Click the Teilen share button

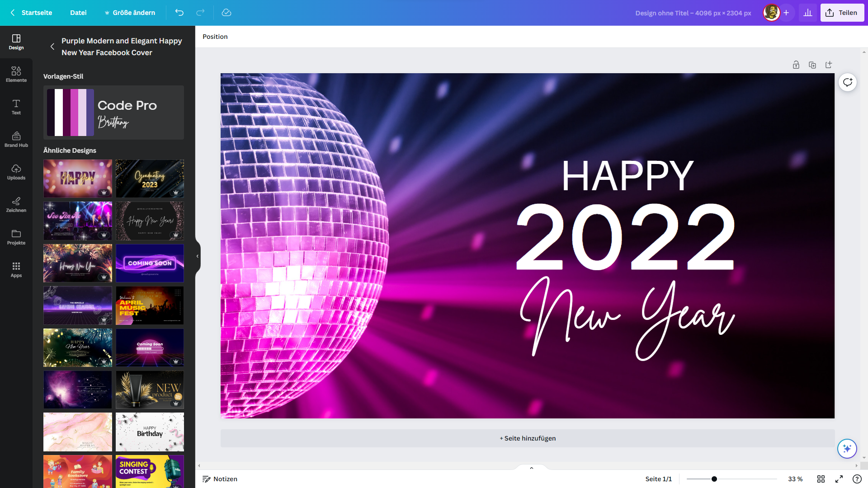842,13
